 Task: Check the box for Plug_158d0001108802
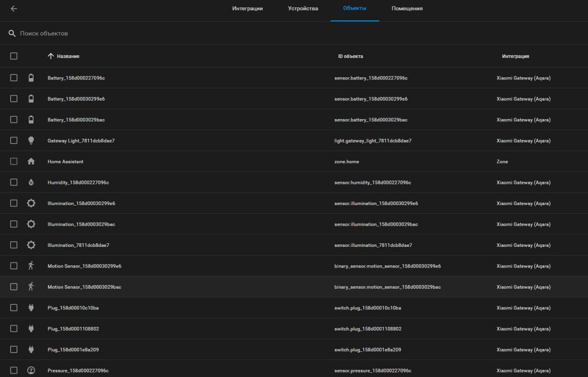click(x=14, y=329)
